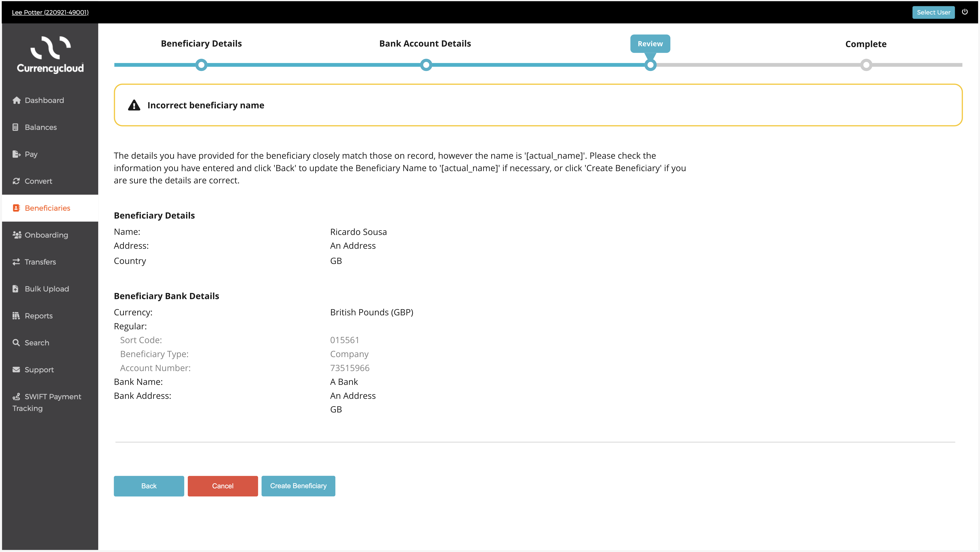Click the Transfers arrows icon
The height and width of the screenshot is (552, 980).
point(16,262)
